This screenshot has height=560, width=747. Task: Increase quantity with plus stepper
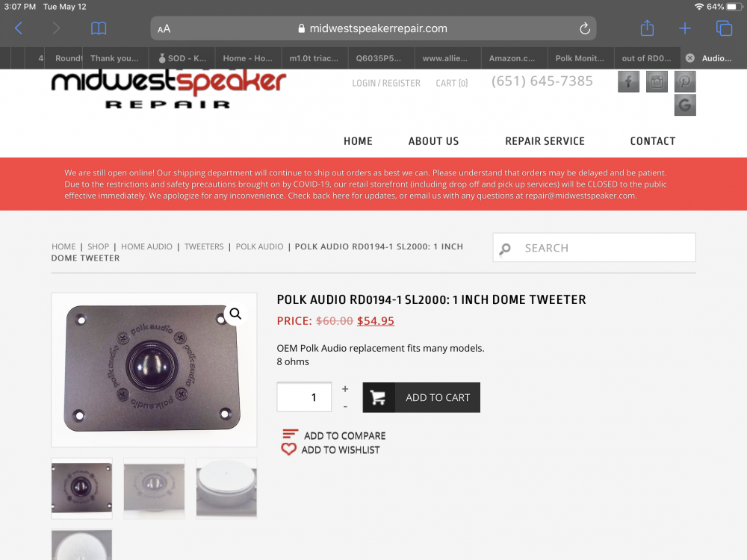(345, 389)
